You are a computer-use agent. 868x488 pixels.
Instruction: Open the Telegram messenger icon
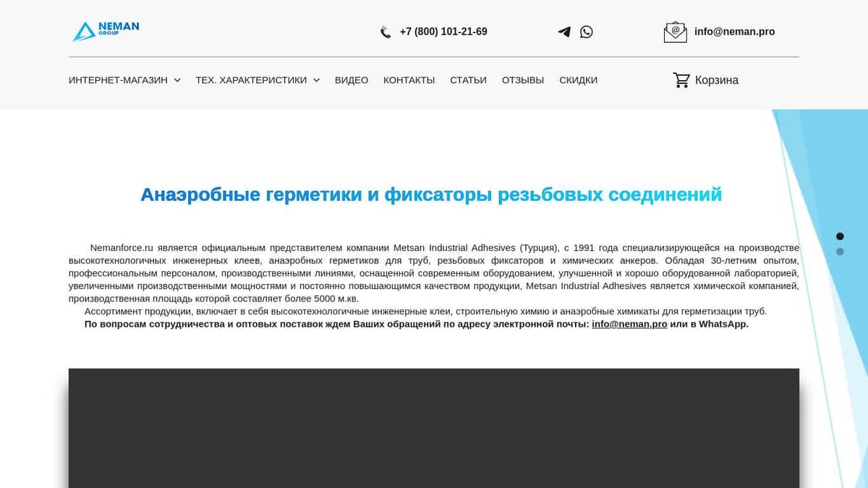pyautogui.click(x=564, y=32)
